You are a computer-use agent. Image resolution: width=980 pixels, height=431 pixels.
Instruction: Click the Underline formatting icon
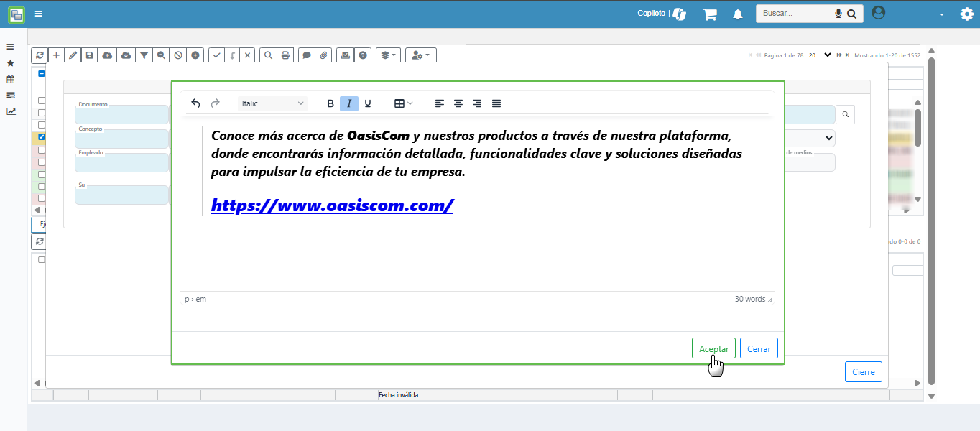pos(368,103)
